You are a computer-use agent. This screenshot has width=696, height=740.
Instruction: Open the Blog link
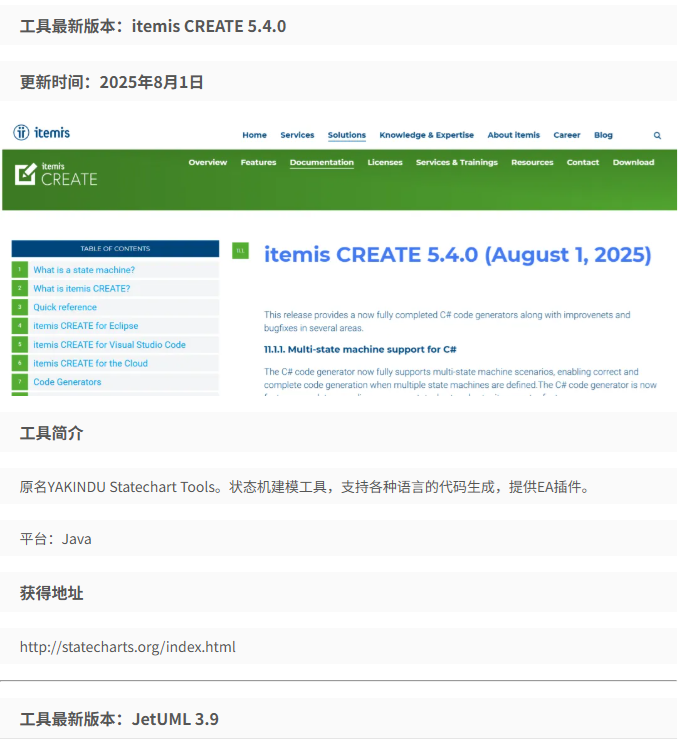(x=603, y=135)
